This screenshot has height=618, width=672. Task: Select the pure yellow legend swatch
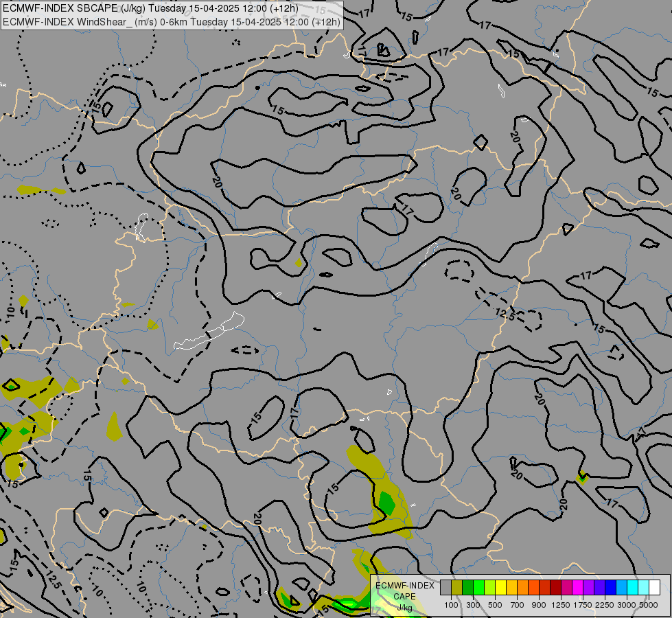[x=500, y=587]
